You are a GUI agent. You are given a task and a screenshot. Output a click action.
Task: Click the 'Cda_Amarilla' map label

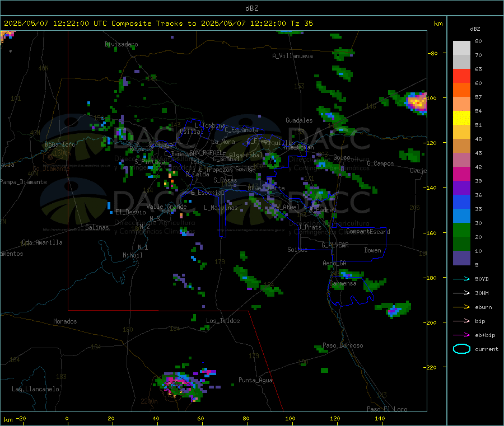42,242
